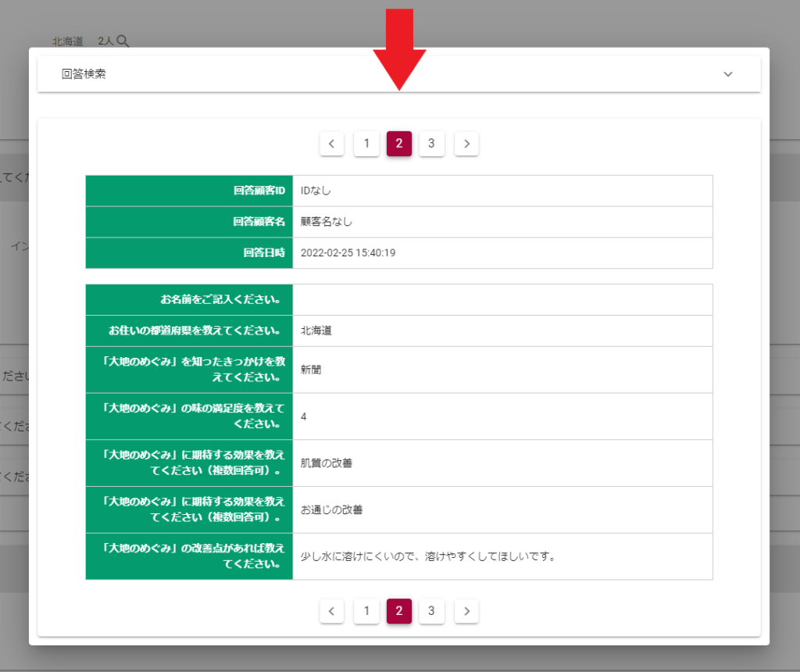This screenshot has width=800, height=672.
Task: Click the magnifier icon beside 2人
Action: (122, 41)
